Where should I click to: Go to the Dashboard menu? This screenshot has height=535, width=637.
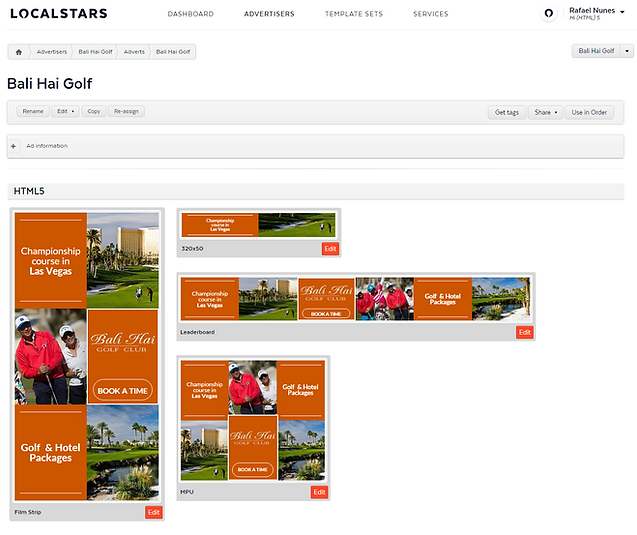[x=191, y=14]
